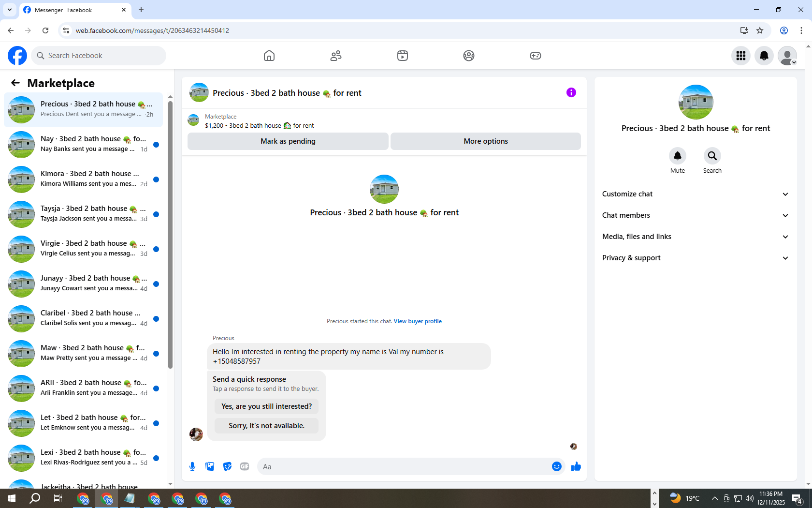Open the Gaming controller icon
Viewport: 812px width, 508px height.
pyautogui.click(x=536, y=56)
